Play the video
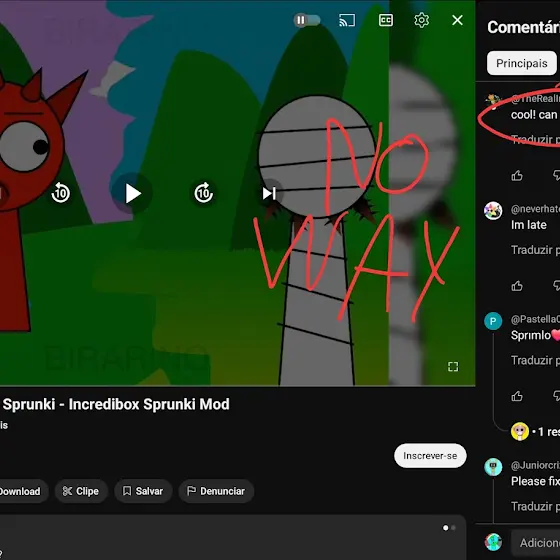 pos(132,194)
